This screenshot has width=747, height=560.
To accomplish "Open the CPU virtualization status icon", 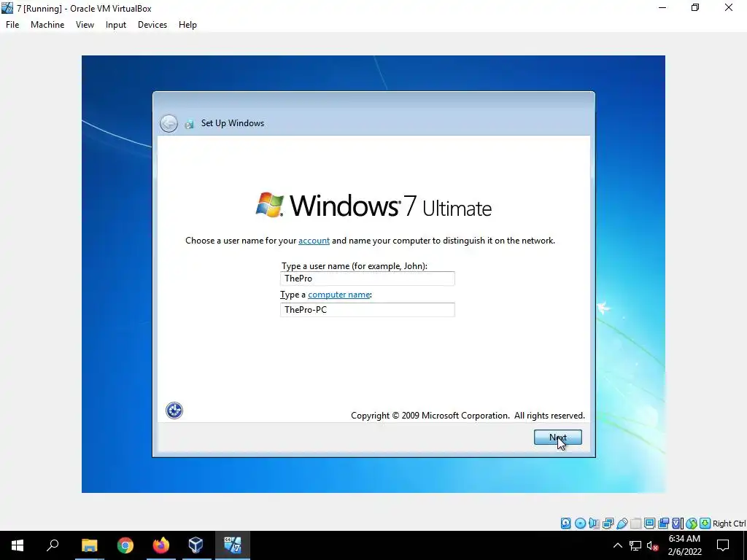I will click(676, 524).
